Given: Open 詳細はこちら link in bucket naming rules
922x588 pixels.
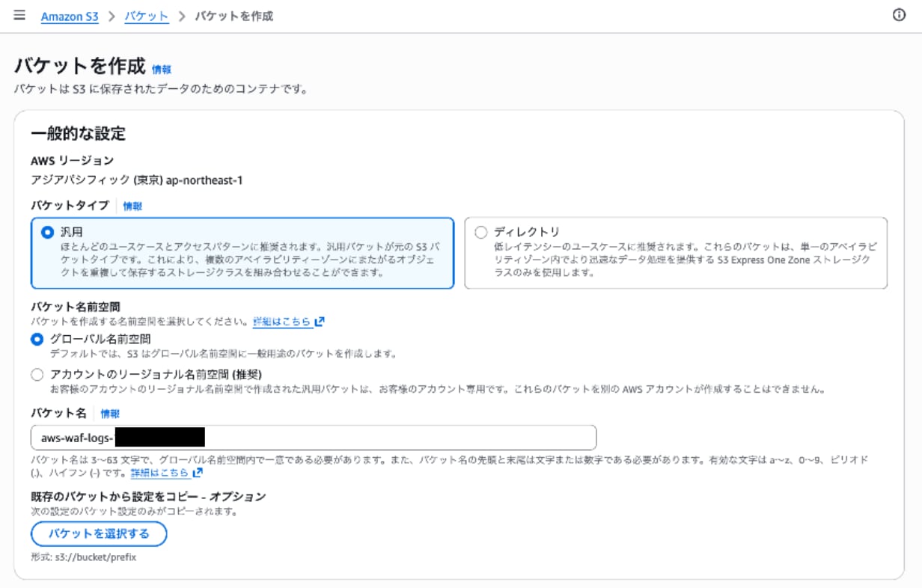Looking at the screenshot, I should (159, 473).
